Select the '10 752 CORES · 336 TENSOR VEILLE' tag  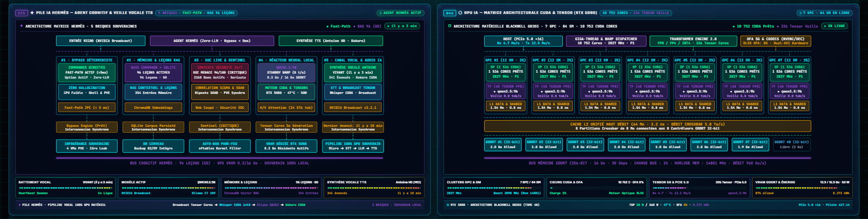(636, 13)
